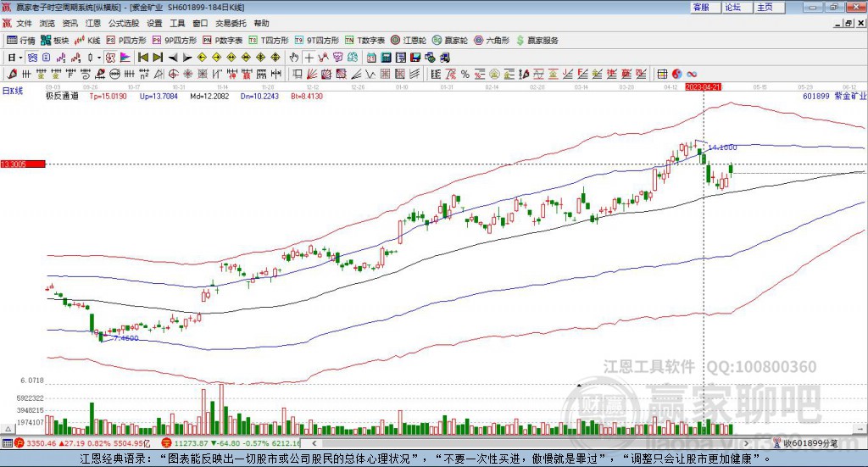Open the 江恩轮 Gann wheel
The width and height of the screenshot is (868, 467).
click(409, 41)
